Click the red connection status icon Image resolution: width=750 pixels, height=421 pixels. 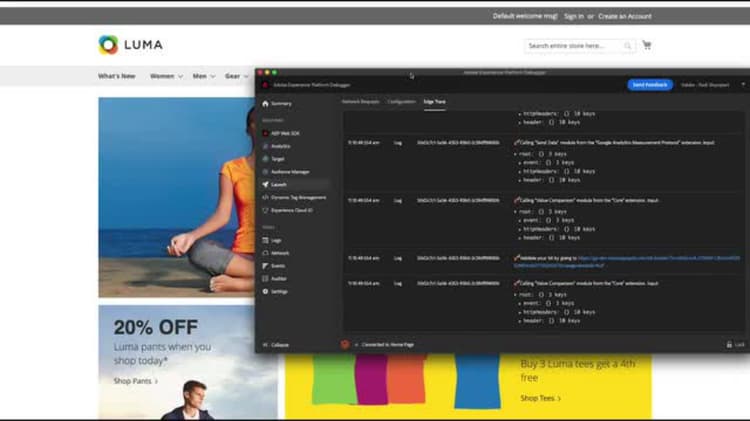coord(345,344)
